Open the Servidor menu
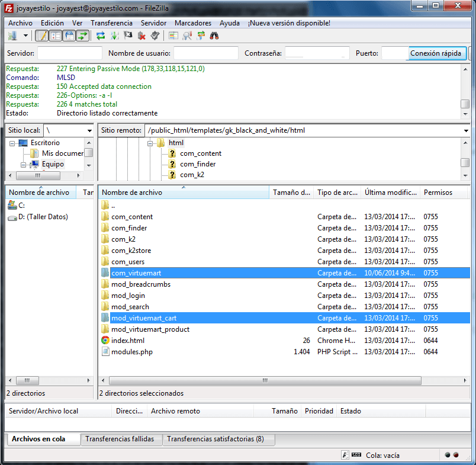Screen dimensions: 476x465 (153, 23)
